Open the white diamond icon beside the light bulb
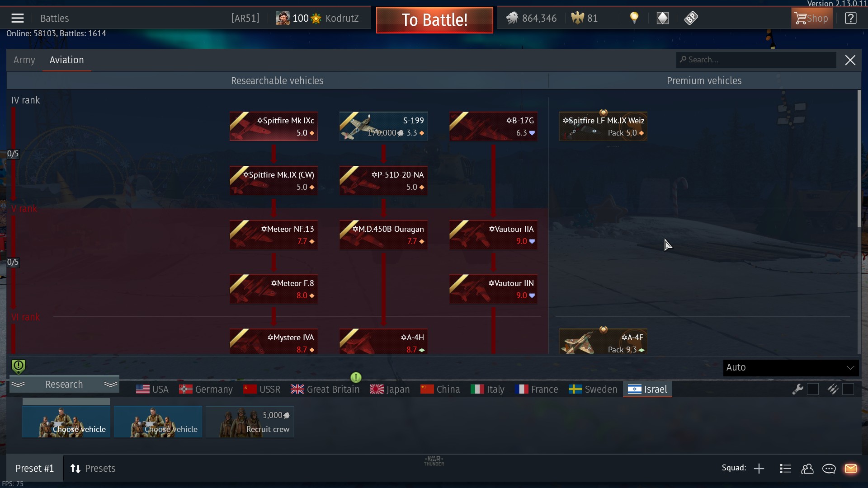This screenshot has width=868, height=488. 663,18
